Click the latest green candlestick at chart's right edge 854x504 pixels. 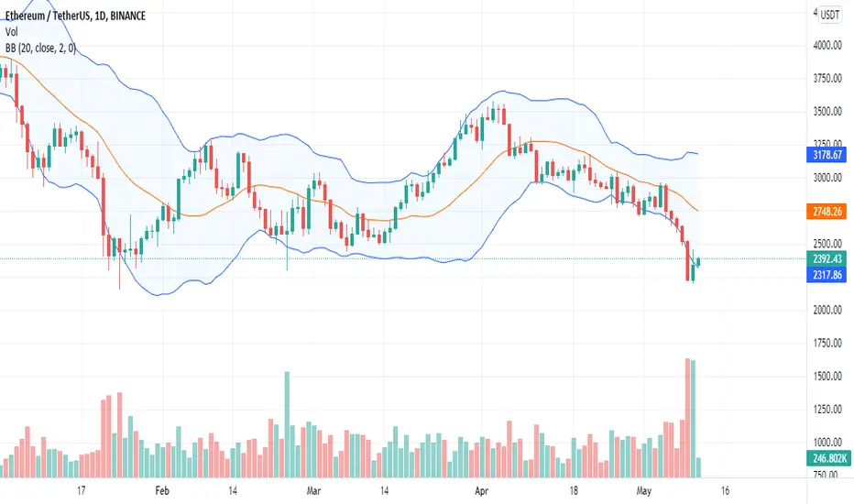699,262
